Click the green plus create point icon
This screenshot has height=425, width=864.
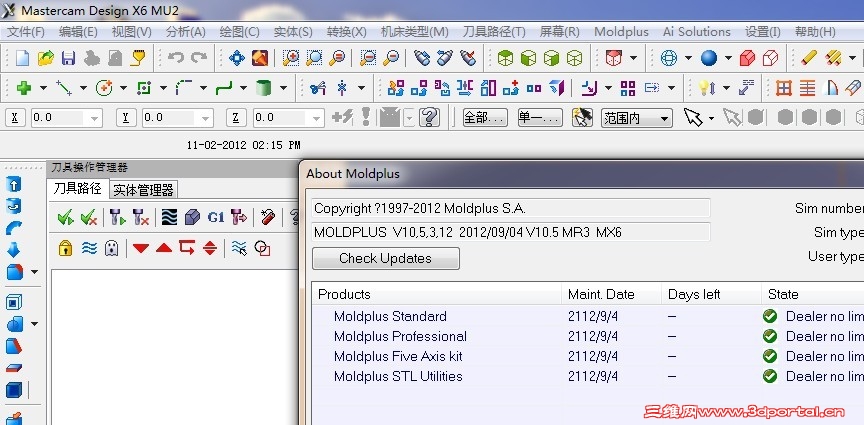pos(24,88)
